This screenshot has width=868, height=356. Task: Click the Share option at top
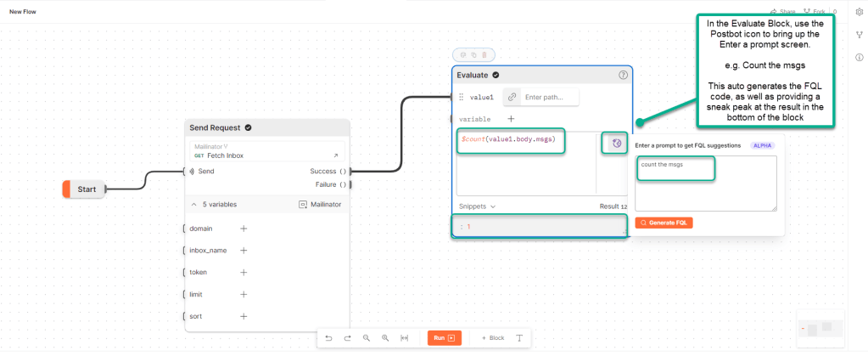tap(783, 12)
